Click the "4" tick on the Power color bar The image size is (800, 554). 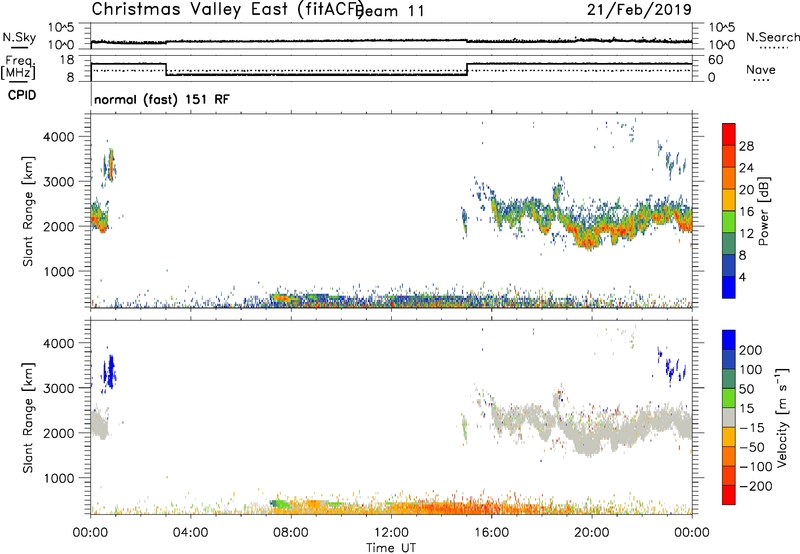pos(742,277)
